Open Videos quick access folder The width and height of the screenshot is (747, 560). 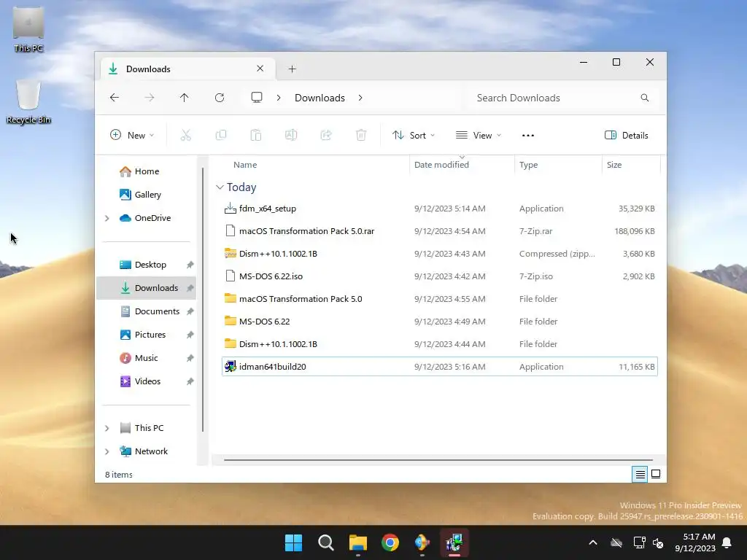pyautogui.click(x=146, y=381)
